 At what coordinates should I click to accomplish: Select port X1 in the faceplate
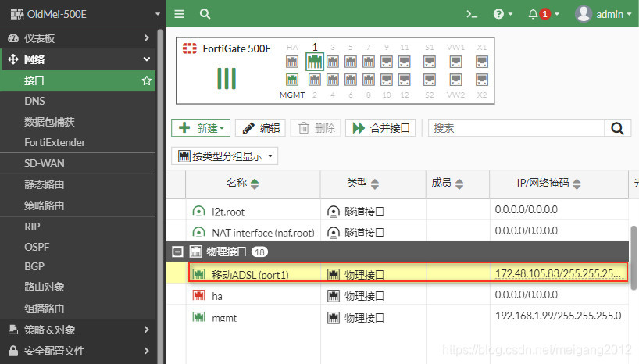click(x=482, y=62)
